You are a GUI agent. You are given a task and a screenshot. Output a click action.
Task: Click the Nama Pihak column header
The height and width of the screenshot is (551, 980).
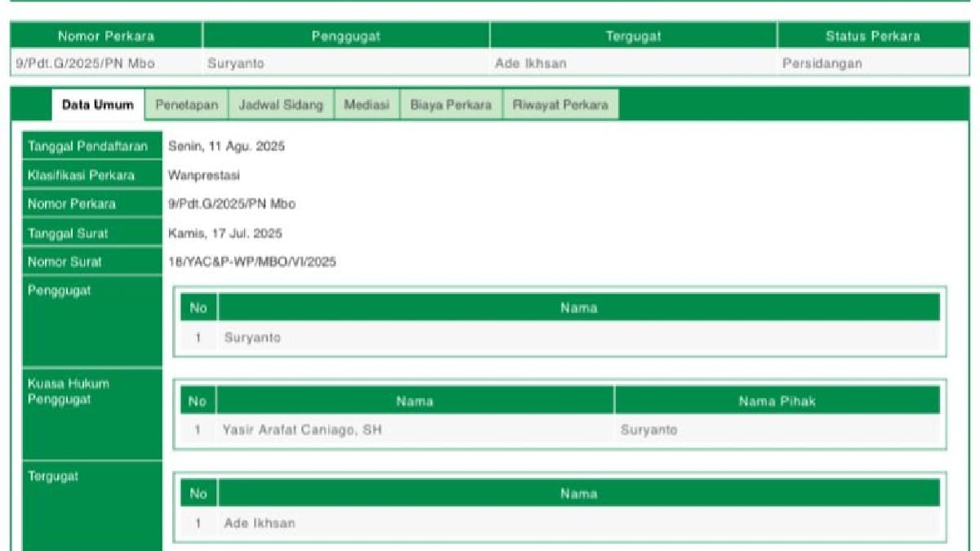coord(777,401)
